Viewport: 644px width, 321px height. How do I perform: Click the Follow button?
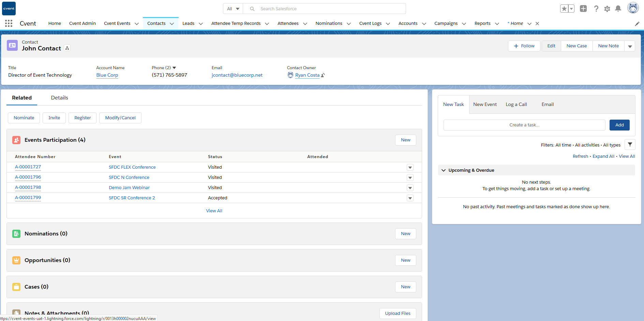point(524,46)
